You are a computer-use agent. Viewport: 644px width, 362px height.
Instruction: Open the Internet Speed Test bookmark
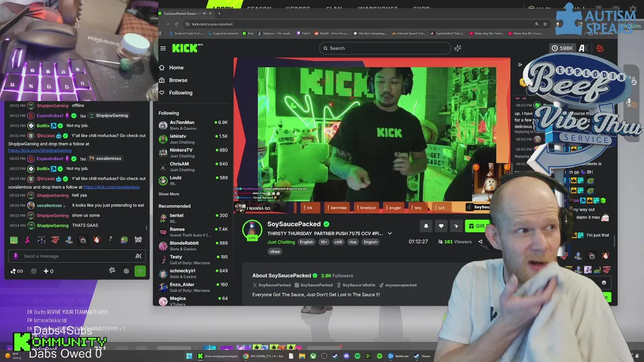[409, 34]
